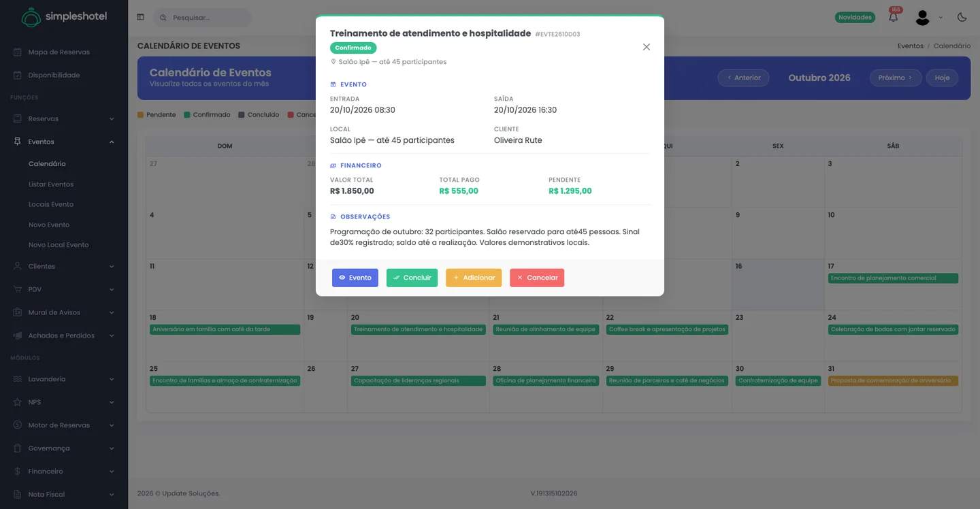Image resolution: width=980 pixels, height=509 pixels.
Task: Expand the Reservas menu chevron
Action: (x=112, y=119)
